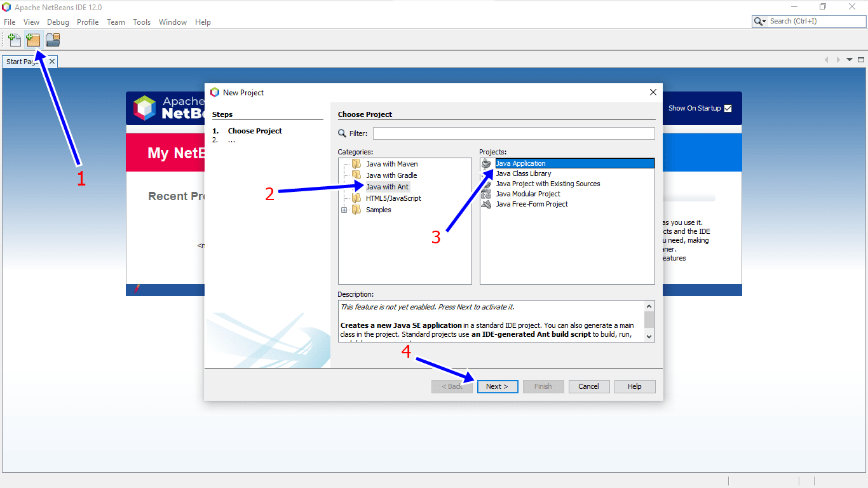The height and width of the screenshot is (488, 868).
Task: Click the Java Application coffee cup icon
Action: (487, 163)
